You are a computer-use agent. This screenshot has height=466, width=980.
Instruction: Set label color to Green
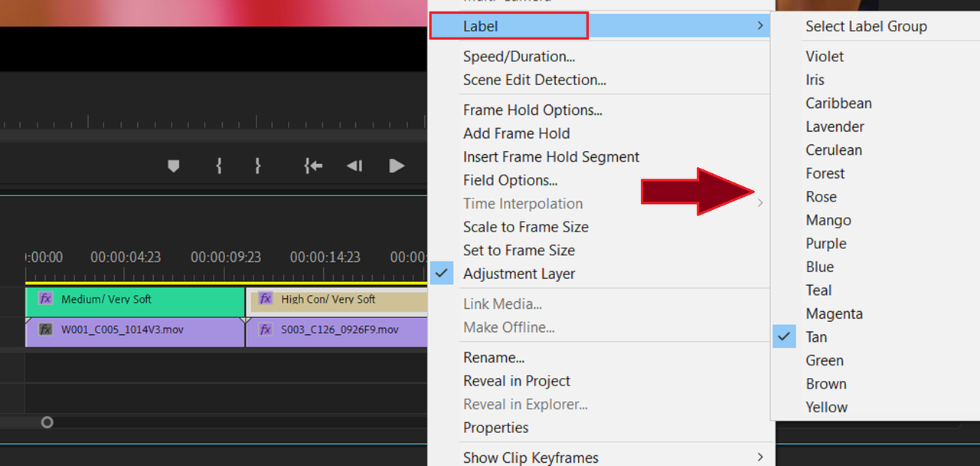(x=825, y=360)
